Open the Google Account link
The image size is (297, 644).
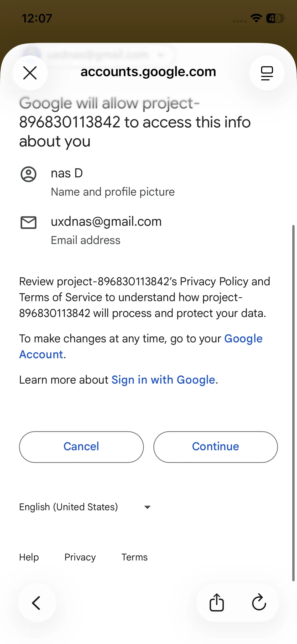243,339
